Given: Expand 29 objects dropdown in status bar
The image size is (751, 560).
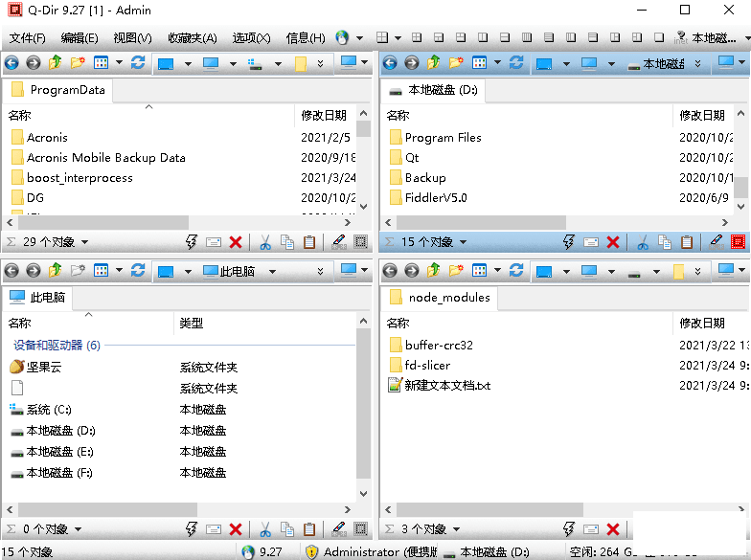Looking at the screenshot, I should [x=84, y=242].
